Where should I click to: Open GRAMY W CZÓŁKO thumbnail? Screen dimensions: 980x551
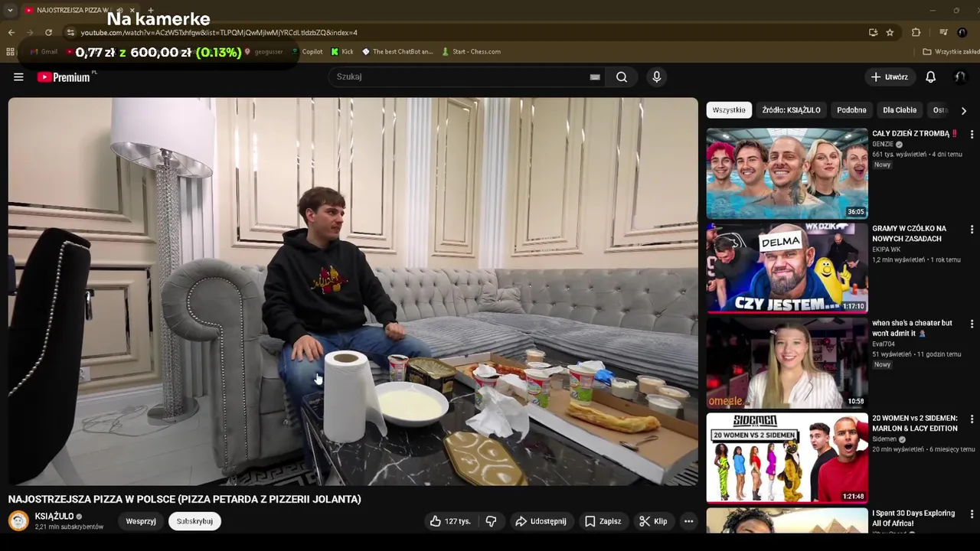[787, 268]
